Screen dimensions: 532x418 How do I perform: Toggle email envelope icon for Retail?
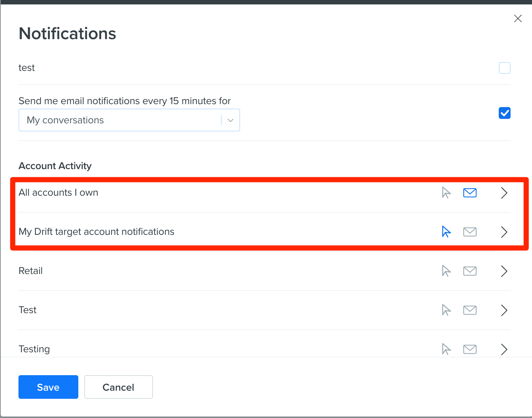point(470,271)
